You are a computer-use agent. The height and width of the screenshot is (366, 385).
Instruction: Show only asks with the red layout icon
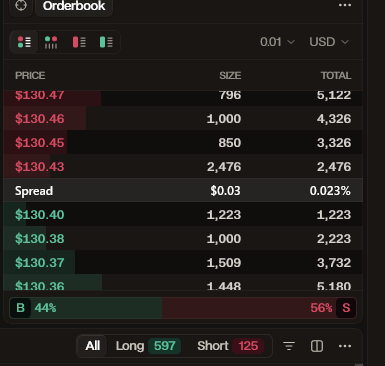[79, 42]
